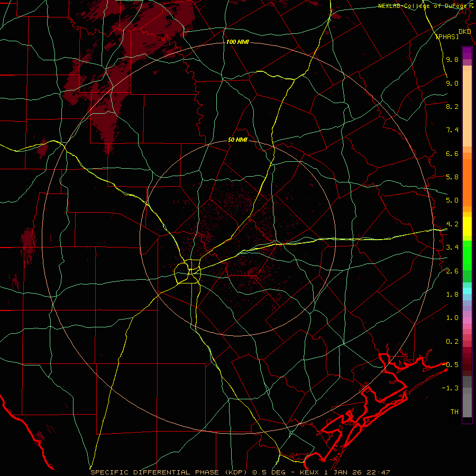Click the -1.3 color scale value
Image resolution: width=476 pixels, height=476 pixels.
click(450, 388)
